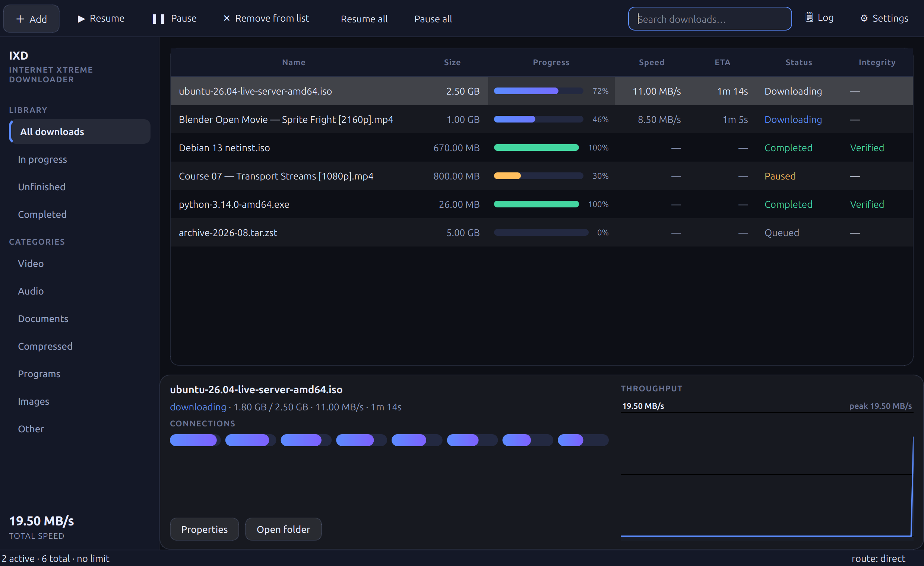Sort by Integrity column header
The width and height of the screenshot is (924, 566).
pos(877,62)
